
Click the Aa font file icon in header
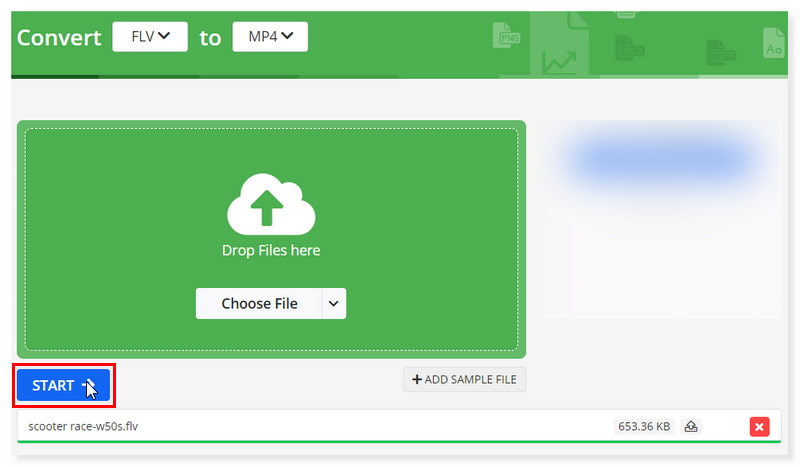pyautogui.click(x=774, y=45)
